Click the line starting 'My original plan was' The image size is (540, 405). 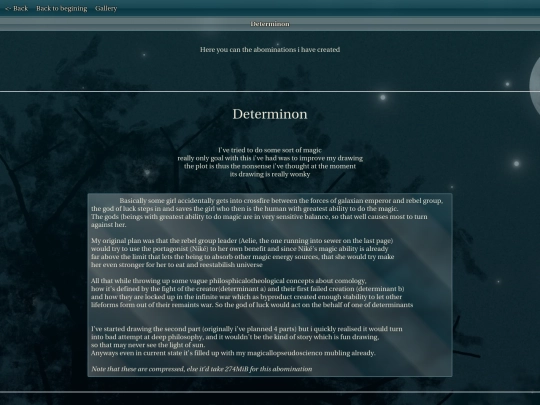242,241
